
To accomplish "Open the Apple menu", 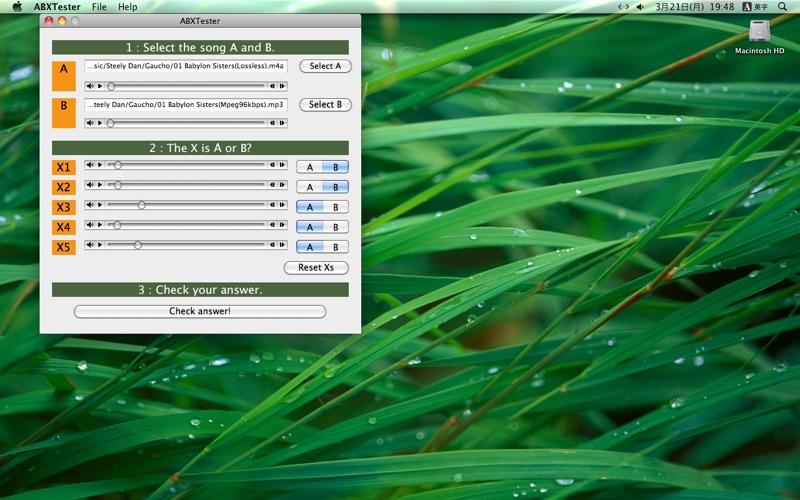I will click(17, 7).
